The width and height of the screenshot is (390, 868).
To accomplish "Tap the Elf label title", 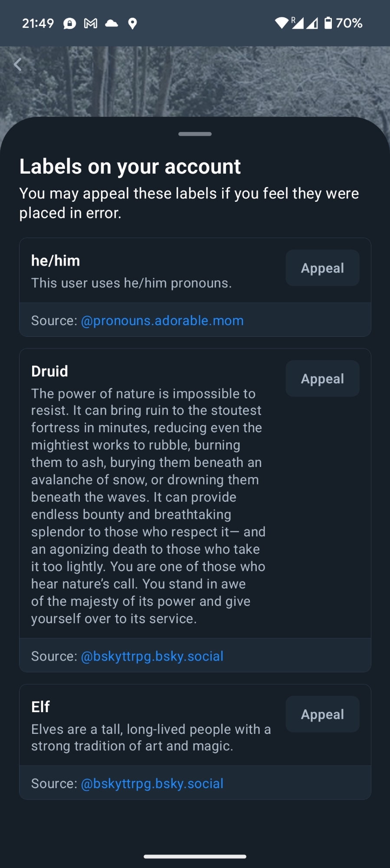I will [40, 707].
